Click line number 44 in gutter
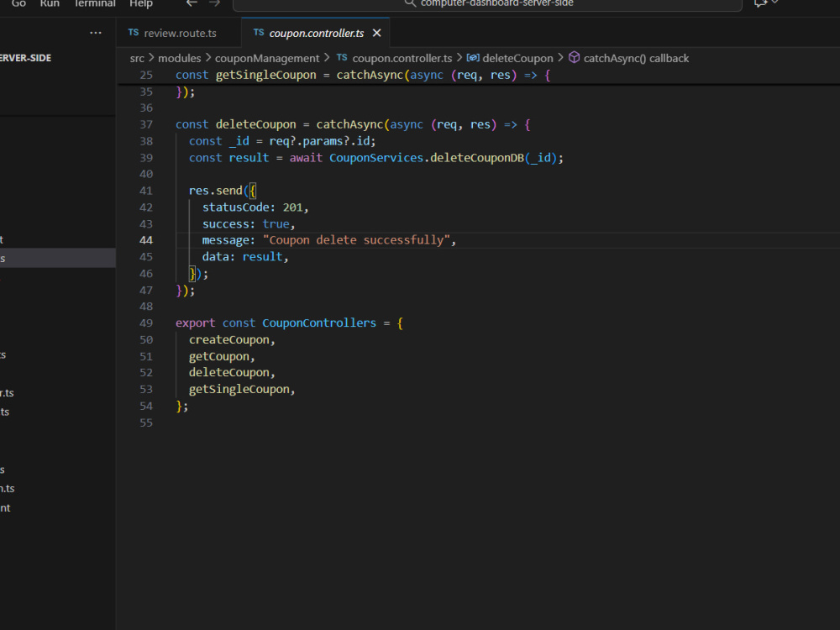 point(146,240)
